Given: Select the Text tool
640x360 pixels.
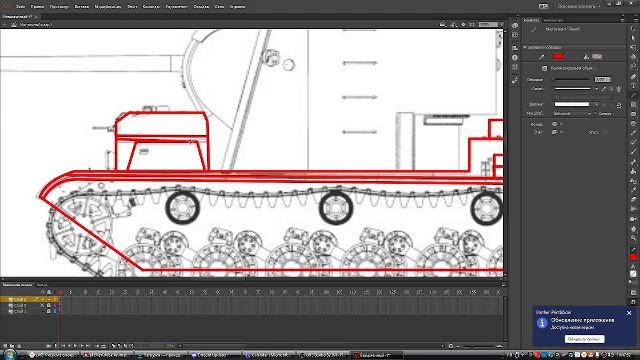Looking at the screenshot, I should pos(633,86).
